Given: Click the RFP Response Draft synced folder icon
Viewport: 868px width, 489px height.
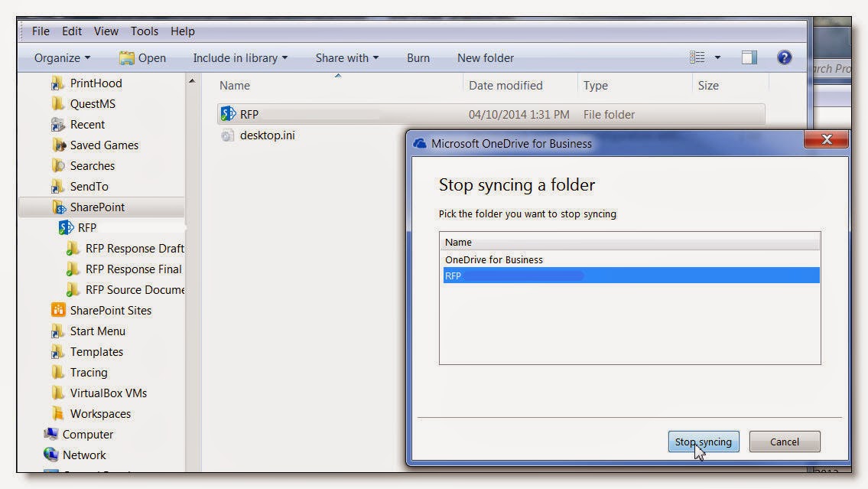Looking at the screenshot, I should click(73, 248).
